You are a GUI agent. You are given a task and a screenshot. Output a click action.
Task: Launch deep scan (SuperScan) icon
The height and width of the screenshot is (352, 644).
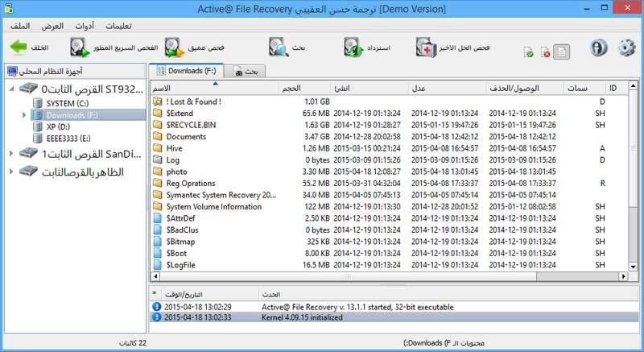click(x=174, y=48)
